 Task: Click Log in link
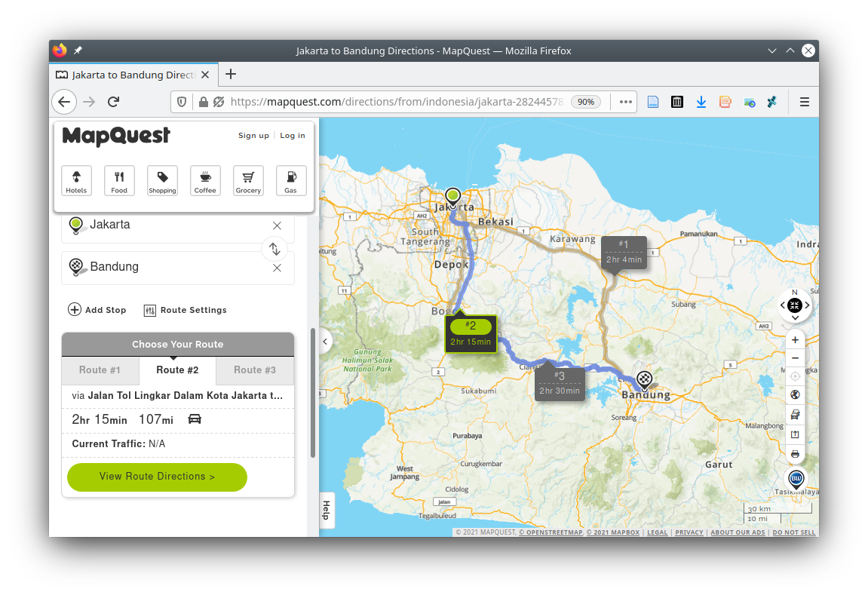click(293, 136)
